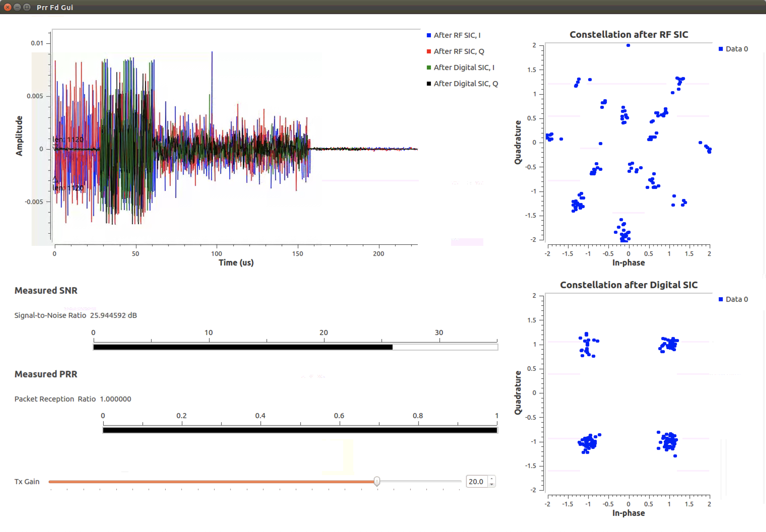Toggle the "After RF SIC, Q" trace label

[x=458, y=51]
